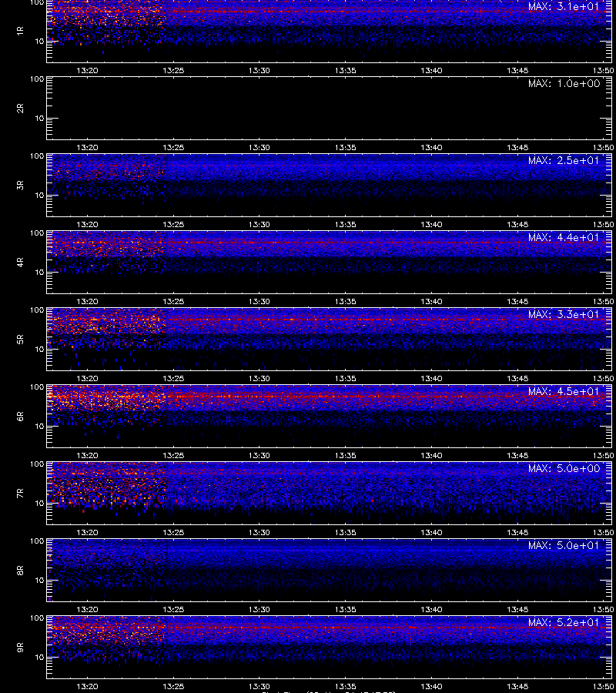The image size is (616, 693).
Task: Click the empty 2R spectrogram plot
Action: [330, 109]
